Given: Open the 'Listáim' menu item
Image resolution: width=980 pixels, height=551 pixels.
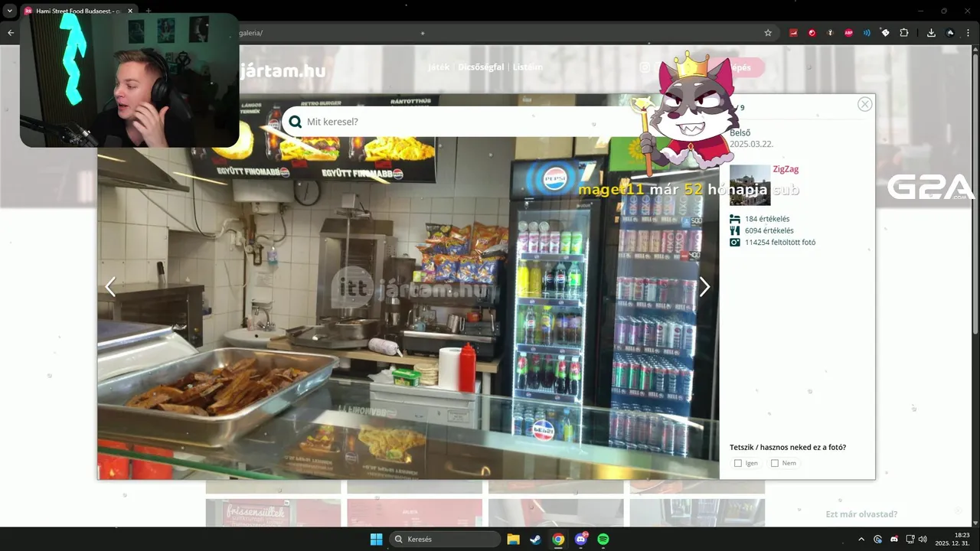Looking at the screenshot, I should tap(528, 67).
